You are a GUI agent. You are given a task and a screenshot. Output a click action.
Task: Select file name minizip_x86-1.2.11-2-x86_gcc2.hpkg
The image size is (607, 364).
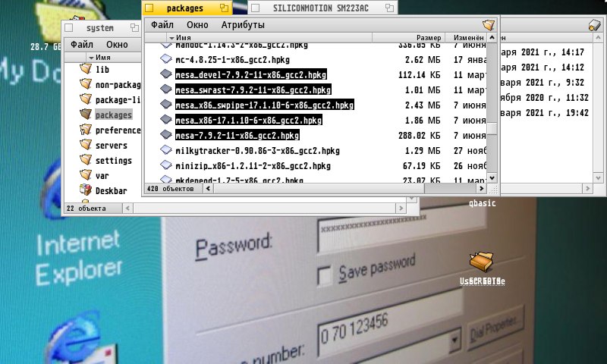(x=253, y=165)
